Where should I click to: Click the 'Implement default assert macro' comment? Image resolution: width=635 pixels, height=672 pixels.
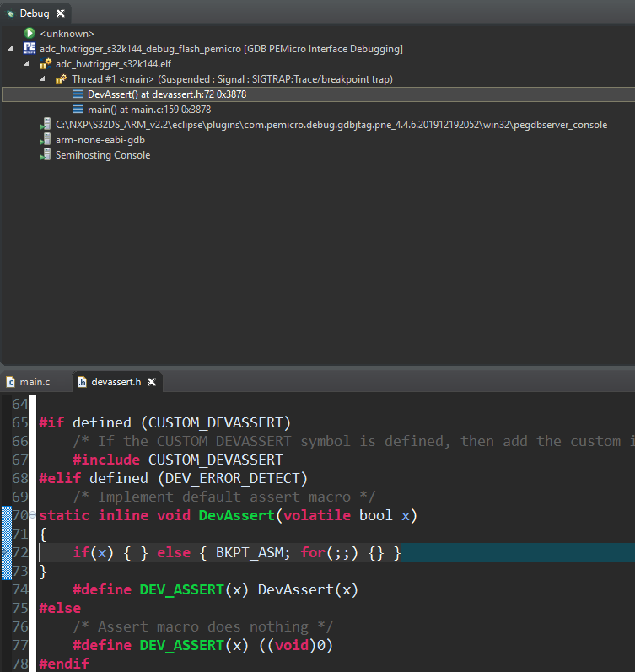click(x=223, y=497)
